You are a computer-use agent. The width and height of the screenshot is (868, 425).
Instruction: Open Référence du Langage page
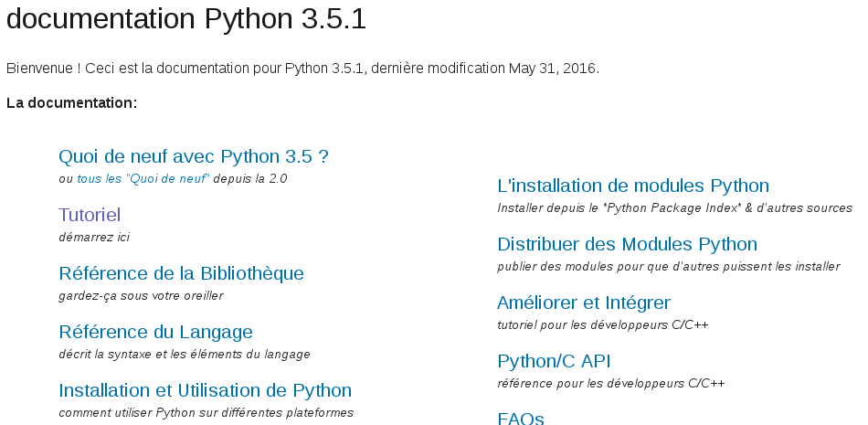[x=155, y=332]
